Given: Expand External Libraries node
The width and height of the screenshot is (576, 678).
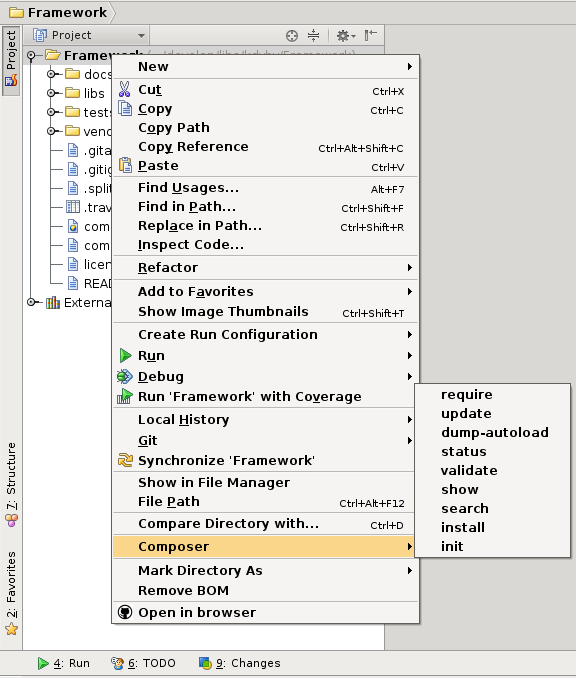Looking at the screenshot, I should pos(31,302).
